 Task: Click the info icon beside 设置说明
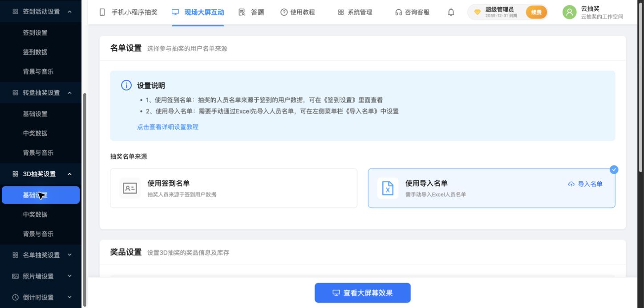point(126,85)
